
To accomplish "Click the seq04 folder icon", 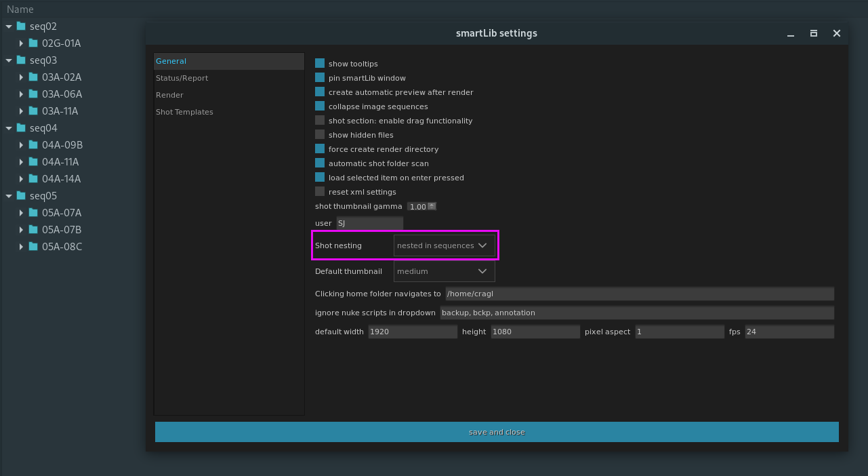I will pos(21,128).
